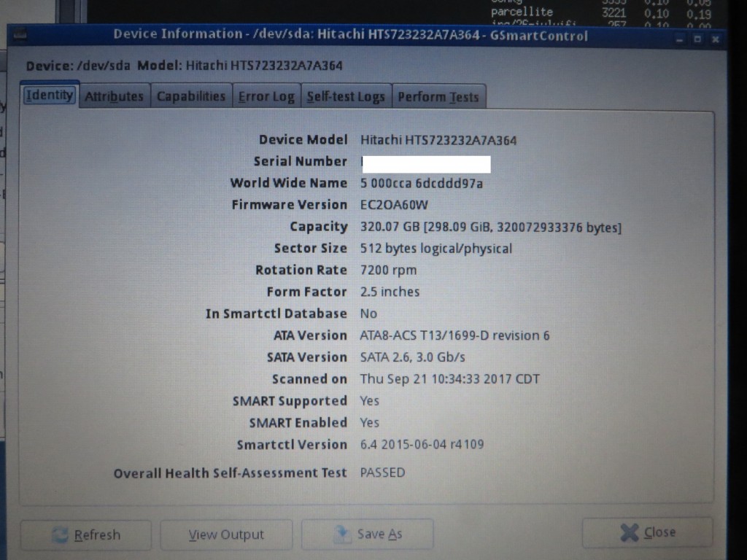Select the In Smartctl Database value No
Screen dimensions: 747x560
pyautogui.click(x=368, y=314)
